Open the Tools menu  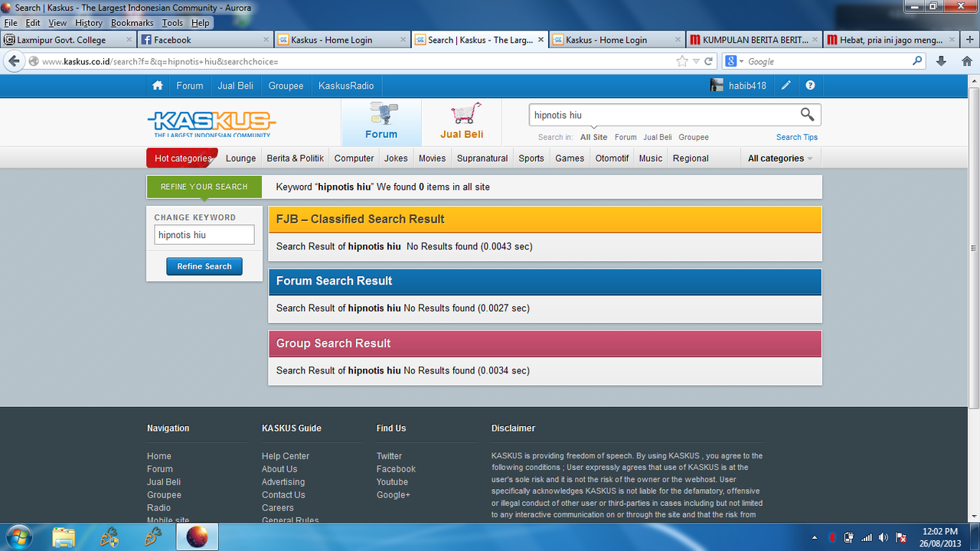(172, 23)
